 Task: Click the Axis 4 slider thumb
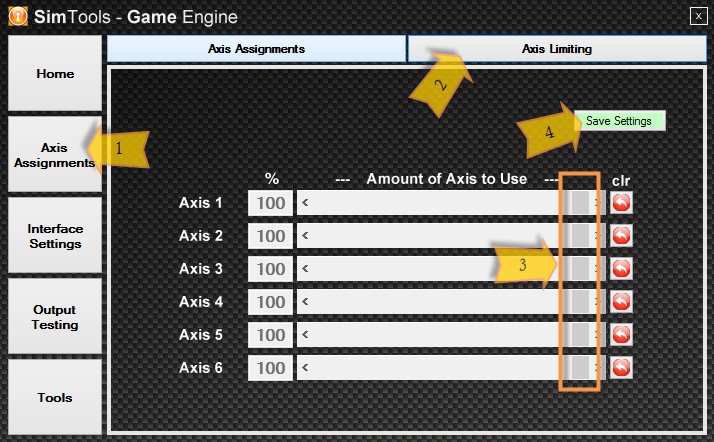pos(580,301)
